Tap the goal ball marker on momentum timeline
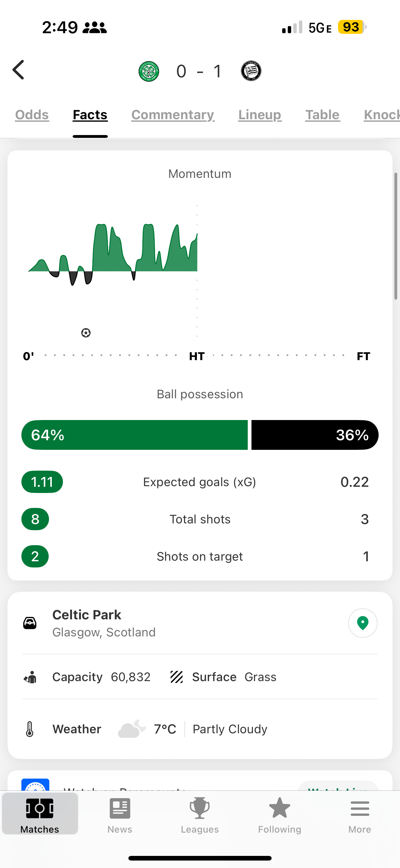 click(86, 333)
